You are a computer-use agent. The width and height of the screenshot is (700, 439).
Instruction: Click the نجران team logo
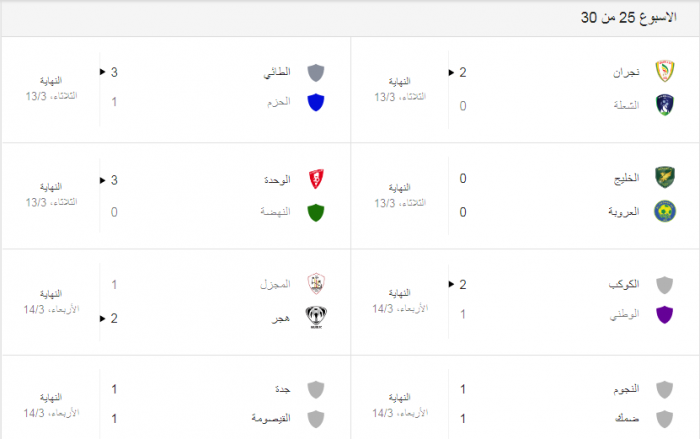665,72
